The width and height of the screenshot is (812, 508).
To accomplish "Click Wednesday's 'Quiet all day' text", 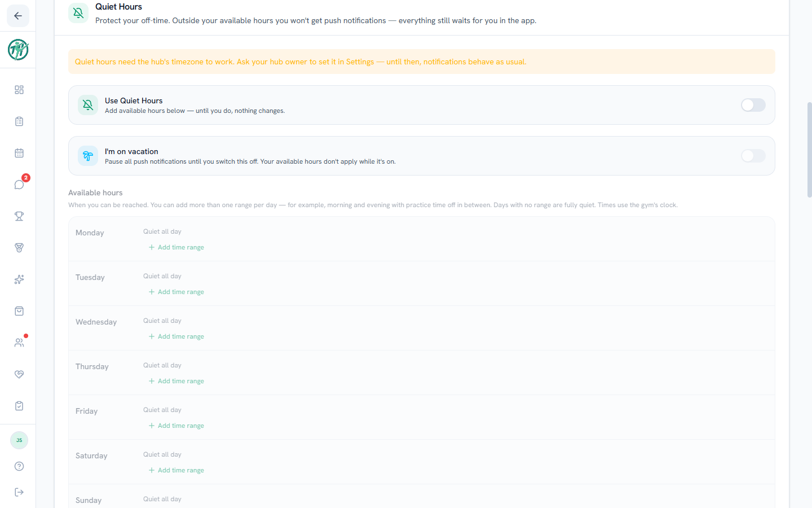I will click(x=162, y=321).
